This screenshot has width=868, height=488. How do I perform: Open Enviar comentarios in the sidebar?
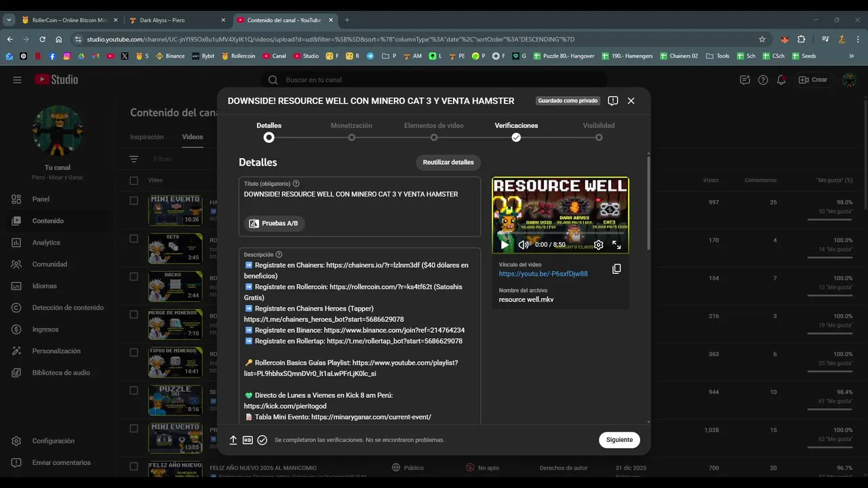[58, 462]
